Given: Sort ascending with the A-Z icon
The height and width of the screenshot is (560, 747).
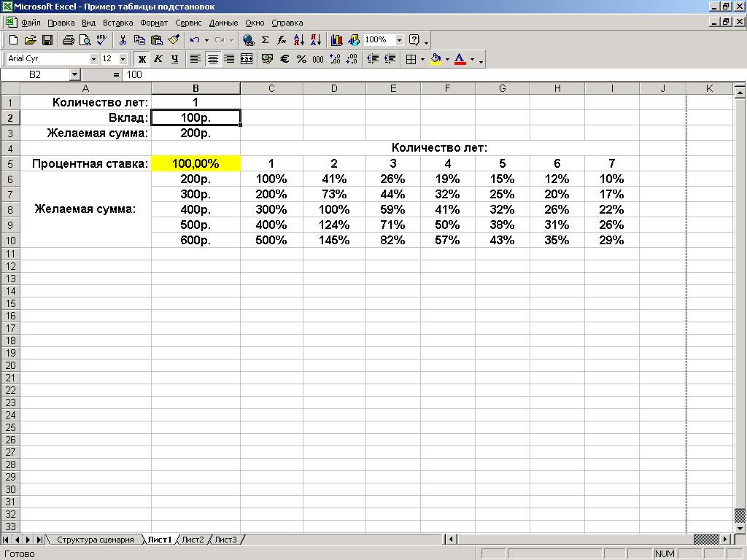Looking at the screenshot, I should [x=298, y=40].
